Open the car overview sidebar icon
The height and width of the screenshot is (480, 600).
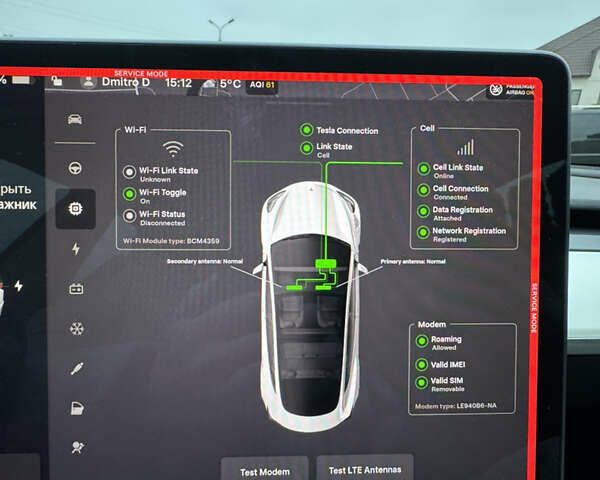click(x=75, y=119)
